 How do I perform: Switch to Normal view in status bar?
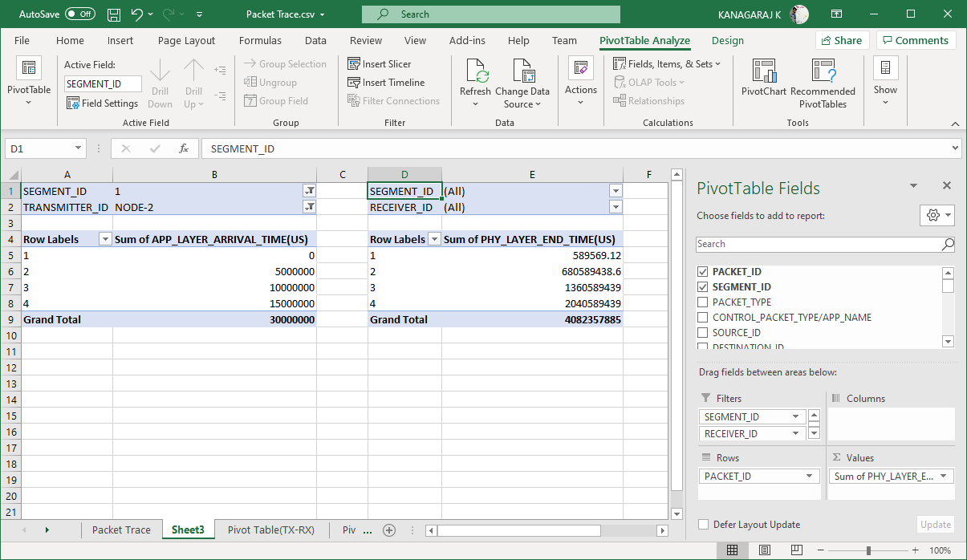click(732, 550)
